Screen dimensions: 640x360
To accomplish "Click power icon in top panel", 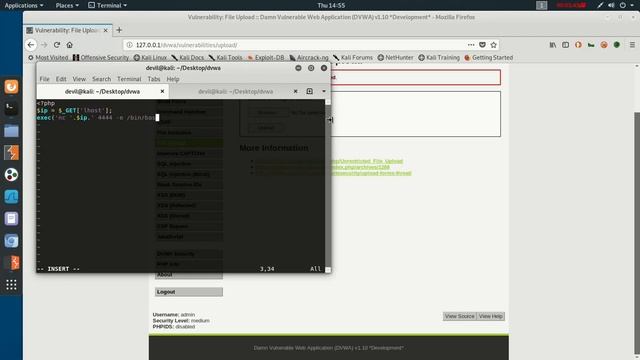I will [x=623, y=5].
